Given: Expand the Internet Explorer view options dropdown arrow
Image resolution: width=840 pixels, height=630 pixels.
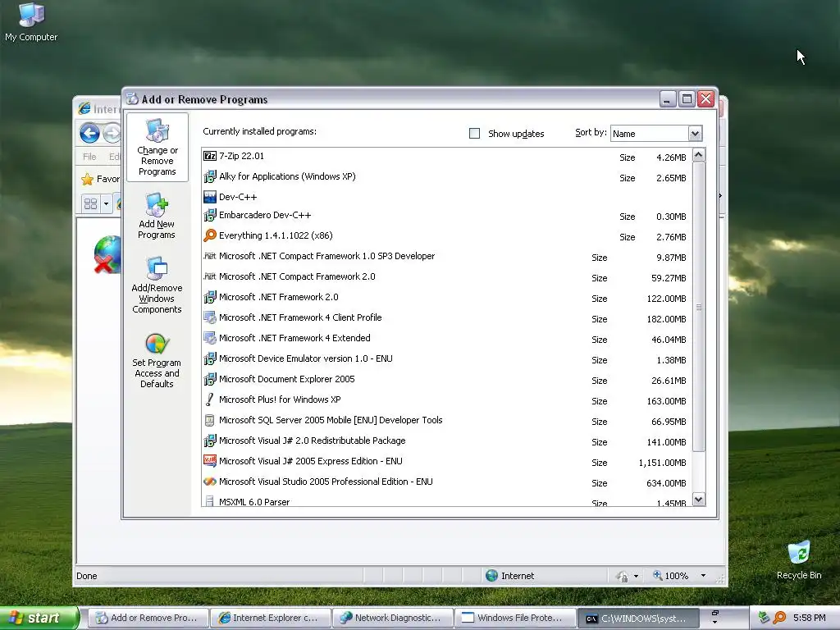Looking at the screenshot, I should click(x=106, y=203).
